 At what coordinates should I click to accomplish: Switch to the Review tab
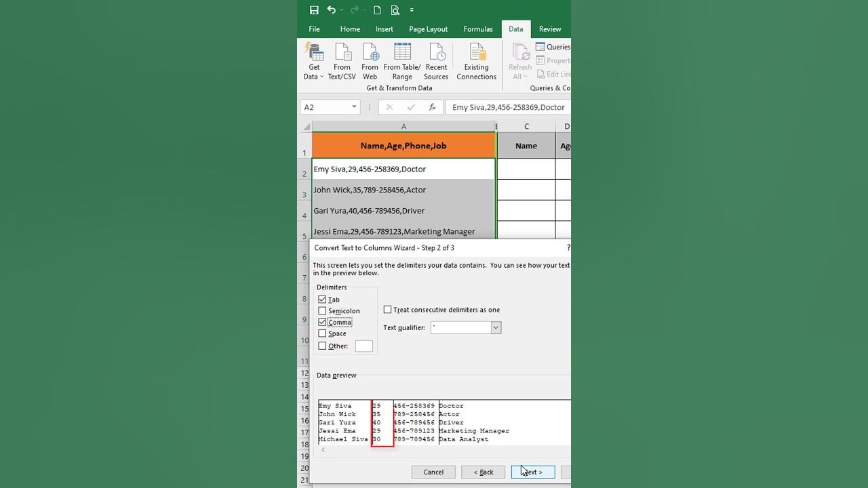pos(550,29)
